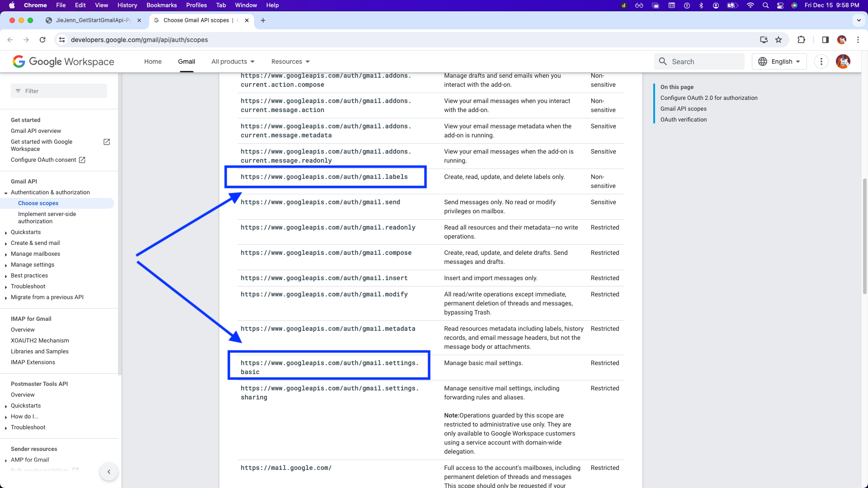Expand Create & send mail section
The image size is (868, 488).
pyautogui.click(x=6, y=244)
